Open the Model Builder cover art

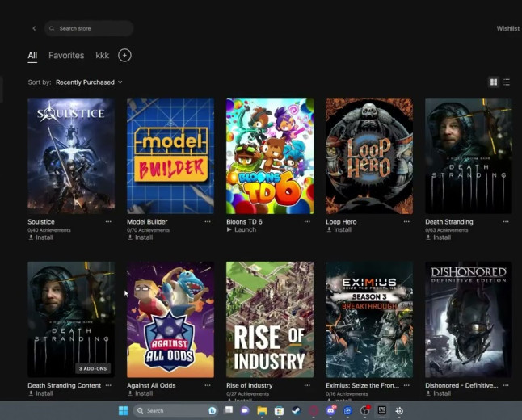pyautogui.click(x=170, y=156)
